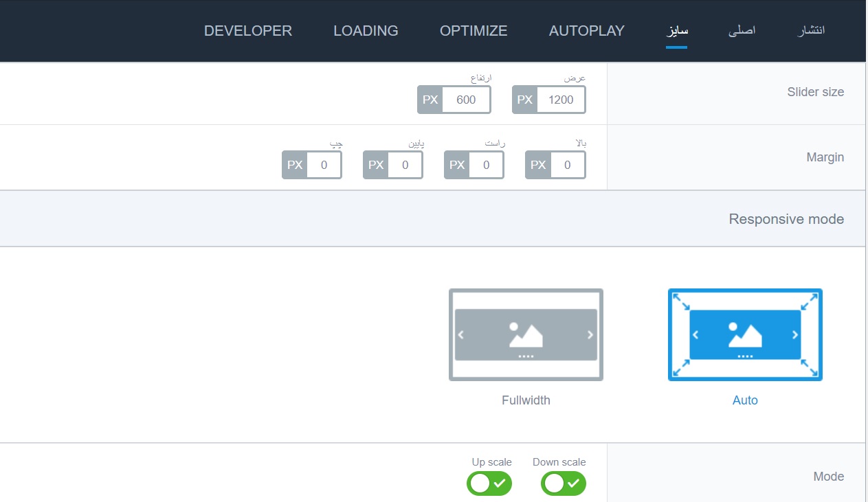Toggle the Up scale switch
The height and width of the screenshot is (502, 868).
point(489,483)
